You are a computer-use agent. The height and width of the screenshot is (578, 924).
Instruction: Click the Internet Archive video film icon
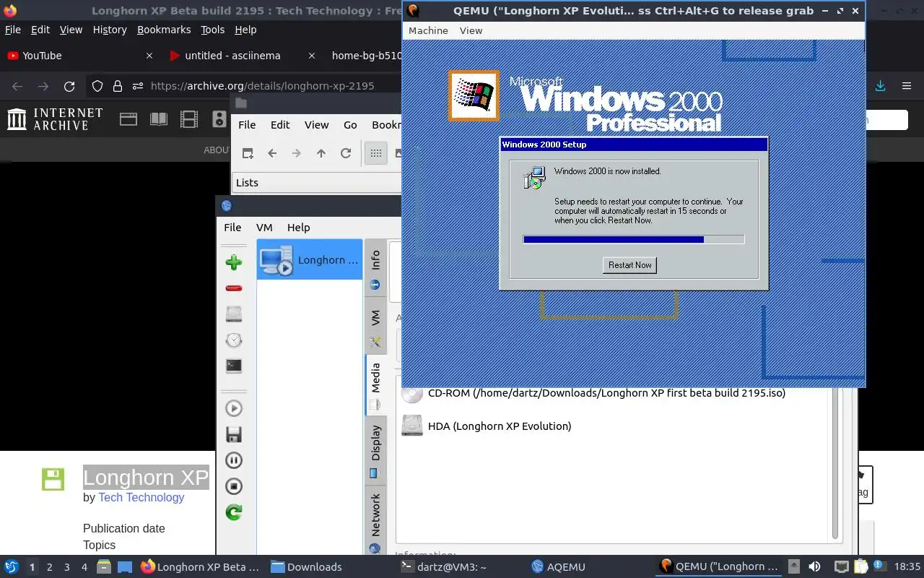coord(189,119)
